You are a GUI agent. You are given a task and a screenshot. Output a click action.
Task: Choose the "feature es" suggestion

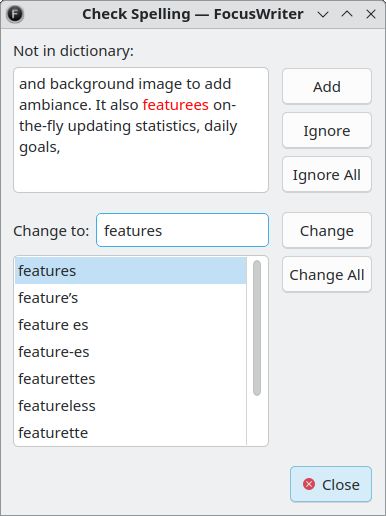(x=131, y=325)
